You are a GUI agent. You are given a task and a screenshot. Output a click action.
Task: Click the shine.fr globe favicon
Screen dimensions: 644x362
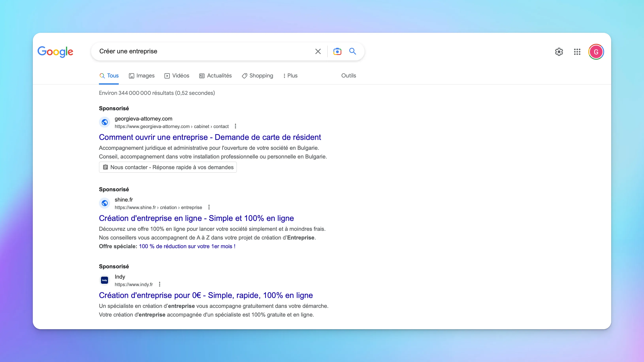105,203
